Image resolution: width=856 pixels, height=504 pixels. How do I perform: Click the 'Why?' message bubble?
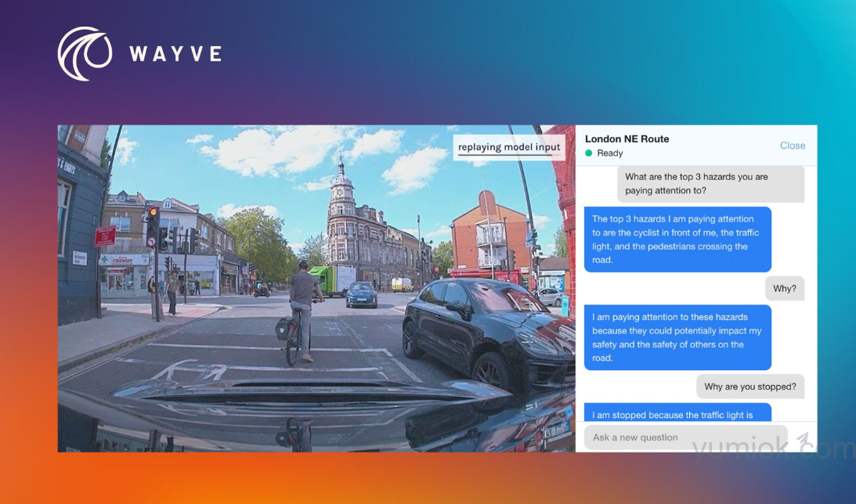click(x=784, y=288)
